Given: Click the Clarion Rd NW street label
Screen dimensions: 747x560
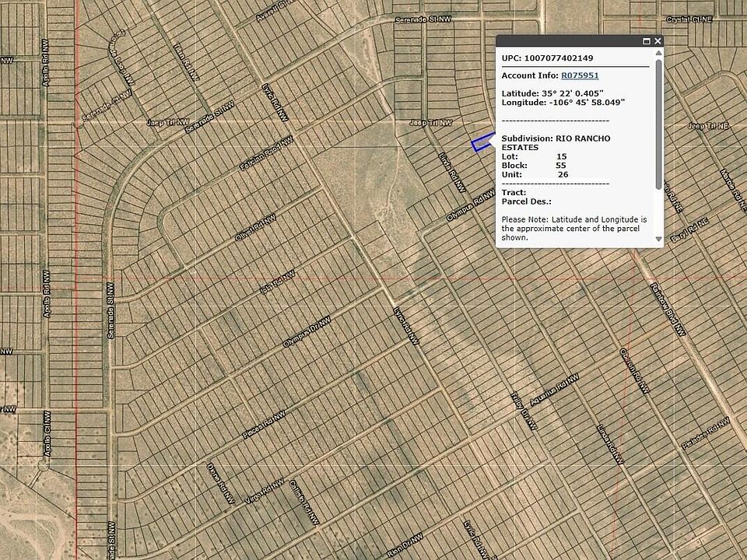Looking at the screenshot, I should pyautogui.click(x=634, y=371).
